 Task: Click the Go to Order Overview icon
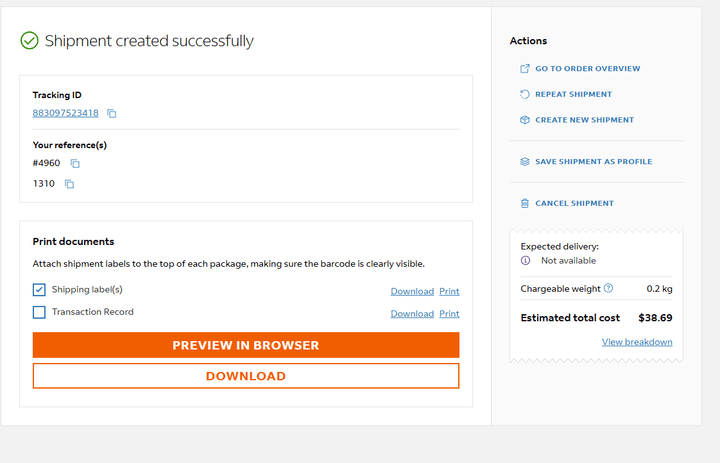[525, 69]
